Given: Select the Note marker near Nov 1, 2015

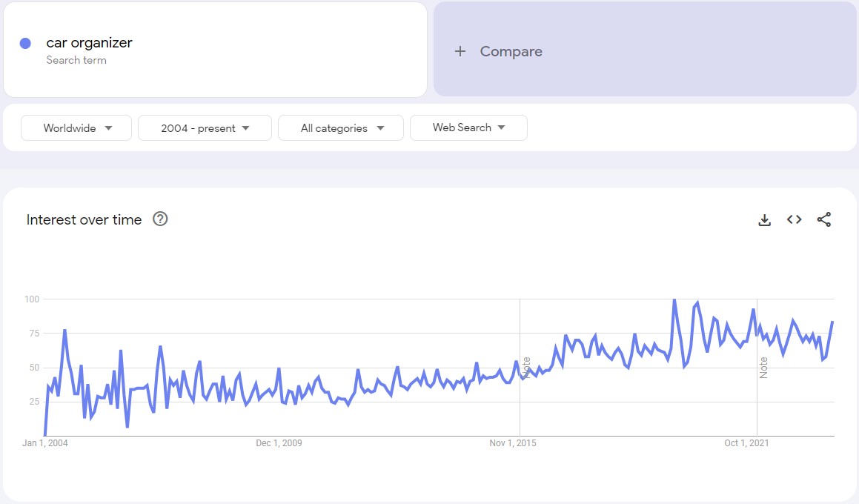Looking at the screenshot, I should coord(527,367).
